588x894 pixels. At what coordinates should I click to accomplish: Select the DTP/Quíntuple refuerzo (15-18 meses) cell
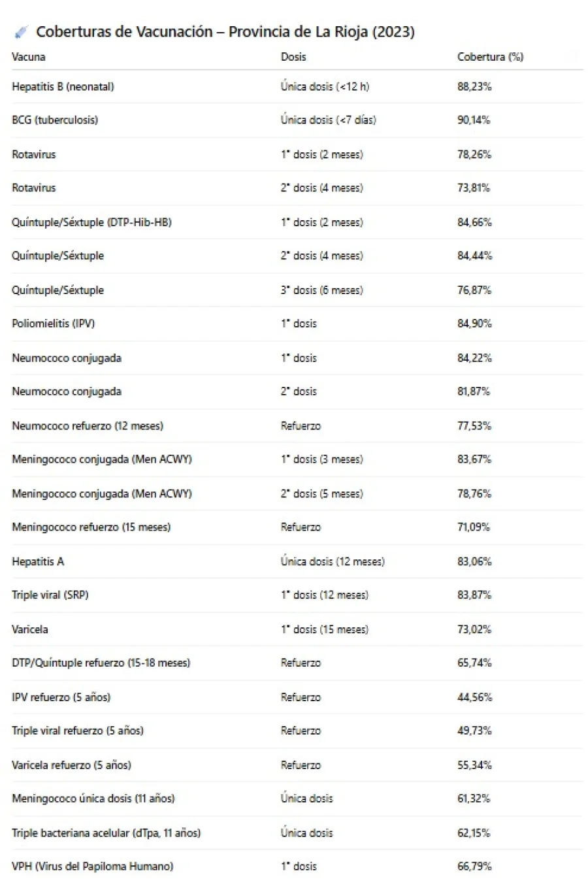(101, 663)
